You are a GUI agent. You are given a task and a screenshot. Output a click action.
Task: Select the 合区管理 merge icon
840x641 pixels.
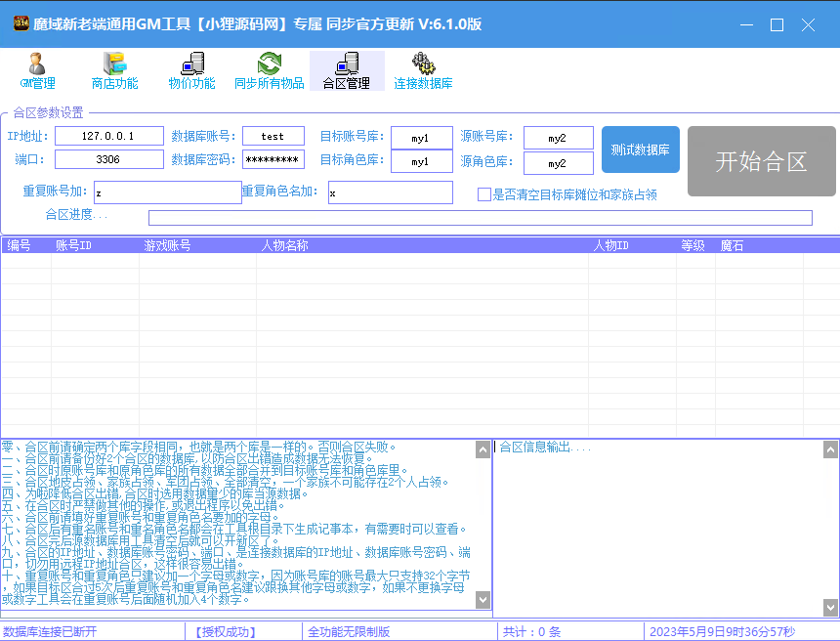pos(347,64)
